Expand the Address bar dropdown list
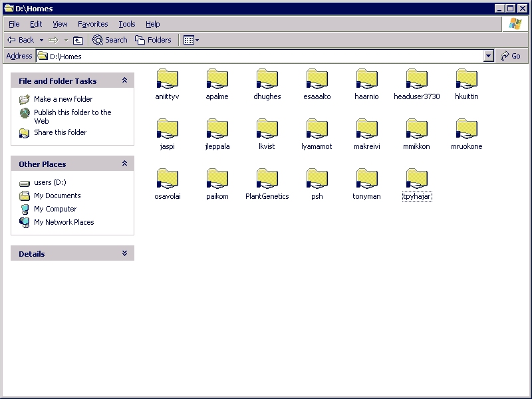This screenshot has height=399, width=532. [x=489, y=57]
